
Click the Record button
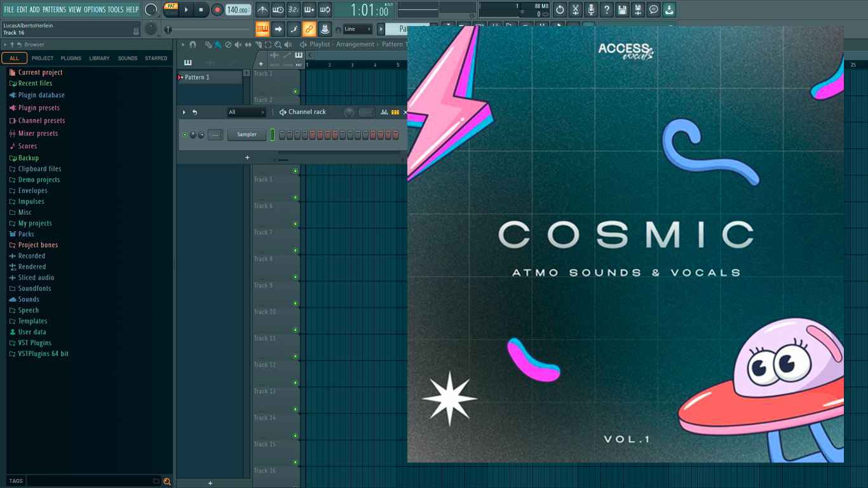click(x=217, y=10)
